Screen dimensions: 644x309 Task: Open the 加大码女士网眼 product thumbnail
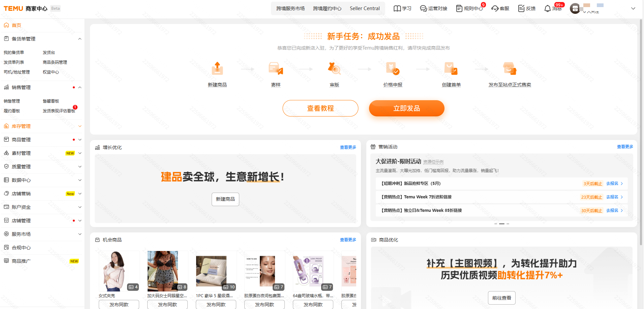click(167, 271)
